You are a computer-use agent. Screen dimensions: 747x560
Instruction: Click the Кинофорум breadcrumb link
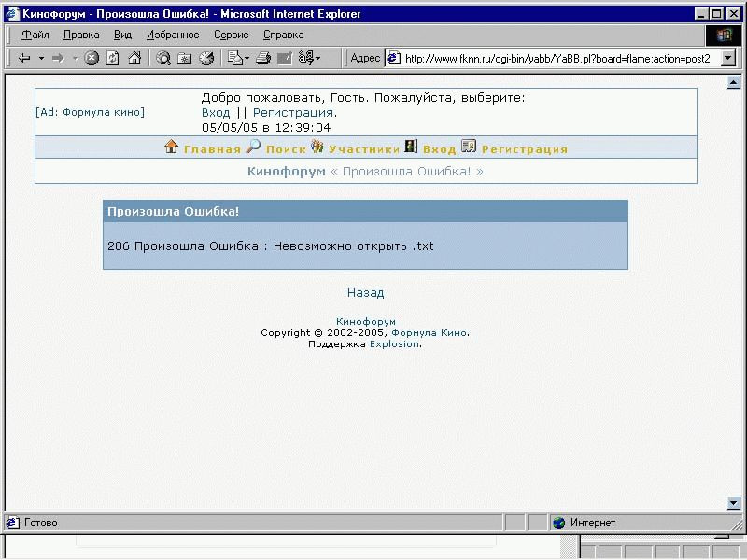(287, 172)
